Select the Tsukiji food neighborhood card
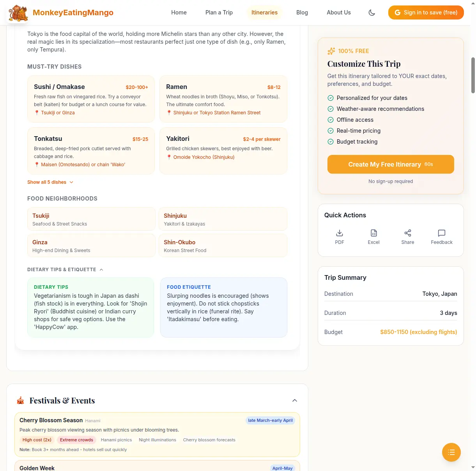476x471 pixels. click(x=91, y=219)
